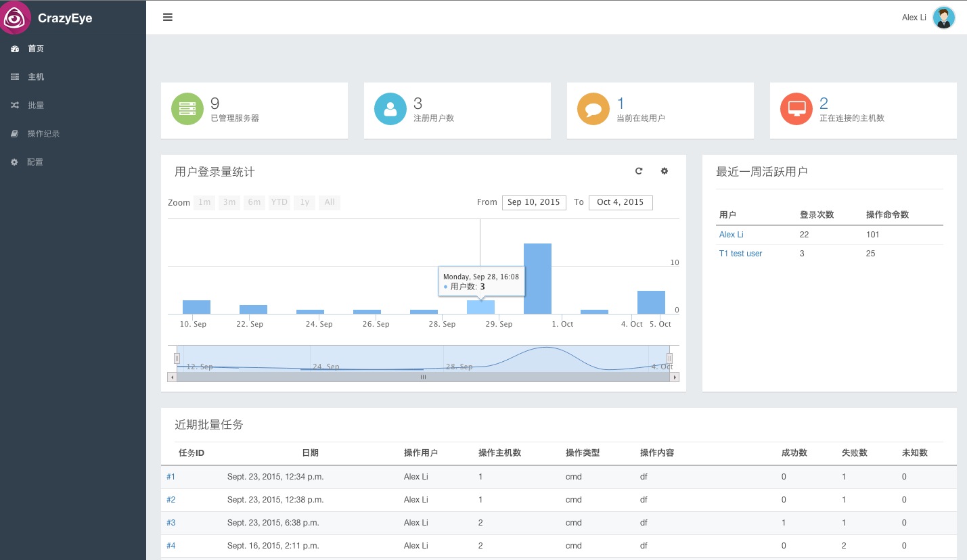The height and width of the screenshot is (560, 967).
Task: Set chart zoom to 6m
Action: [254, 202]
